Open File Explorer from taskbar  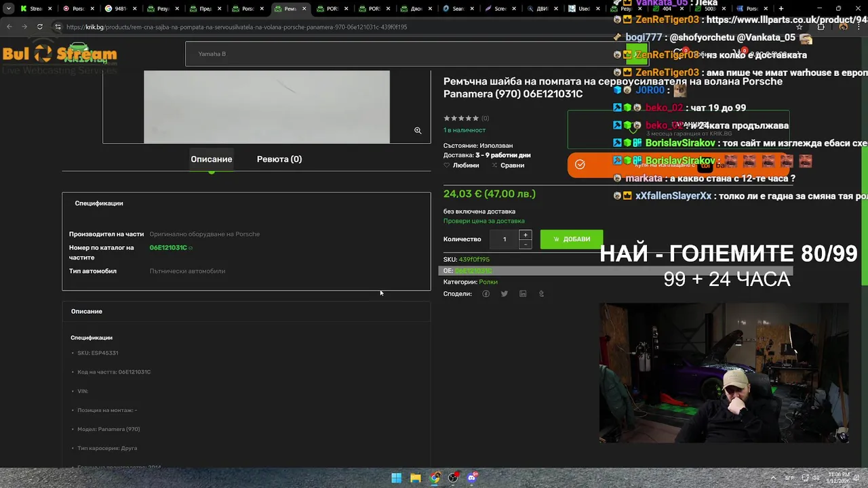(416, 478)
